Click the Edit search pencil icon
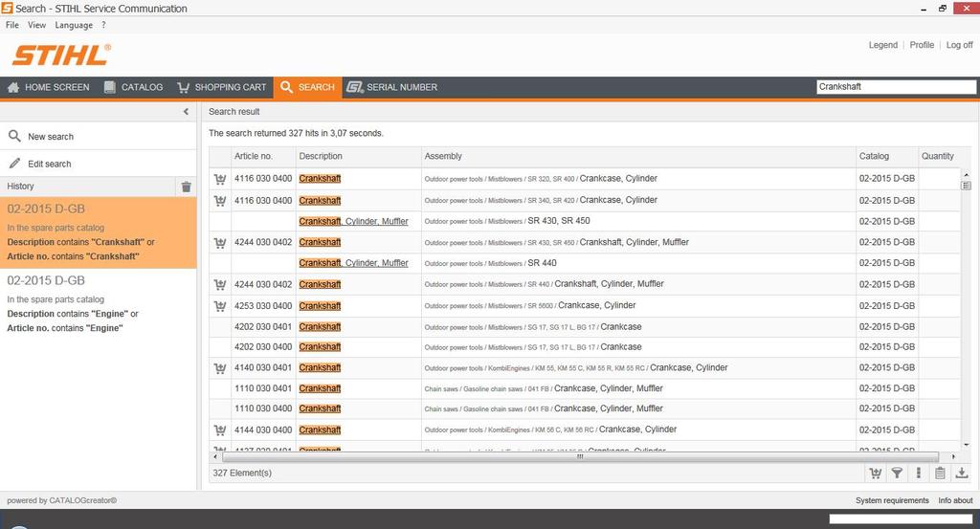 click(x=15, y=163)
